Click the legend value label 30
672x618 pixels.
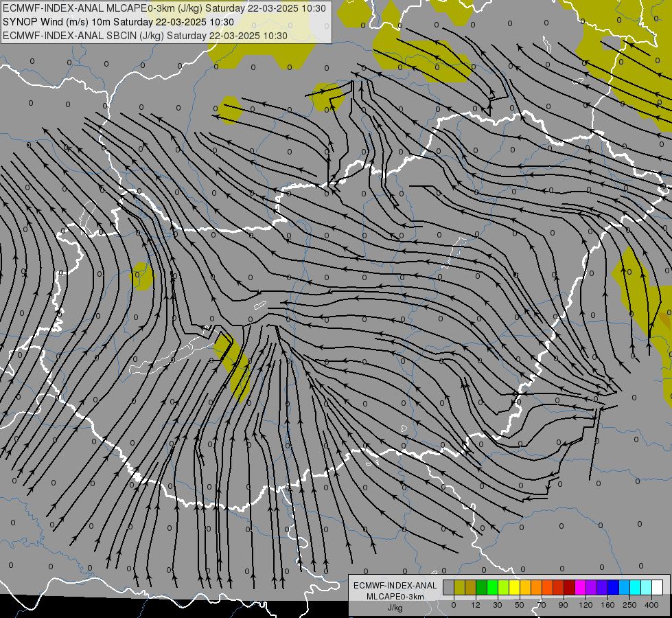click(498, 605)
